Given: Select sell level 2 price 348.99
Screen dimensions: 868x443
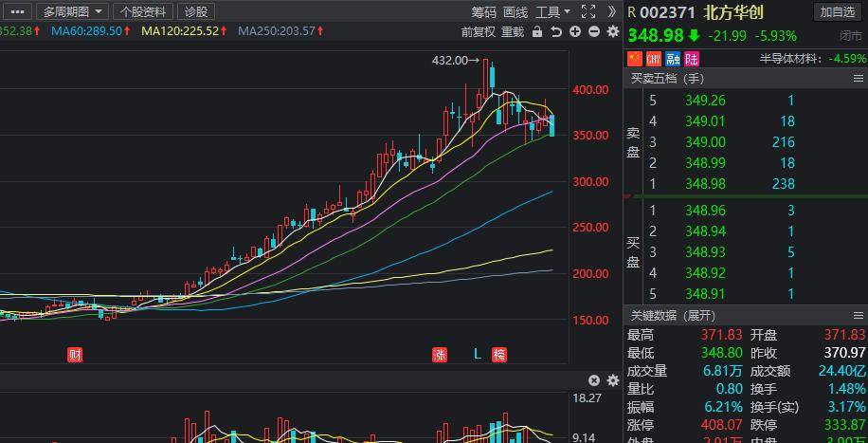Looking at the screenshot, I should point(705,163).
